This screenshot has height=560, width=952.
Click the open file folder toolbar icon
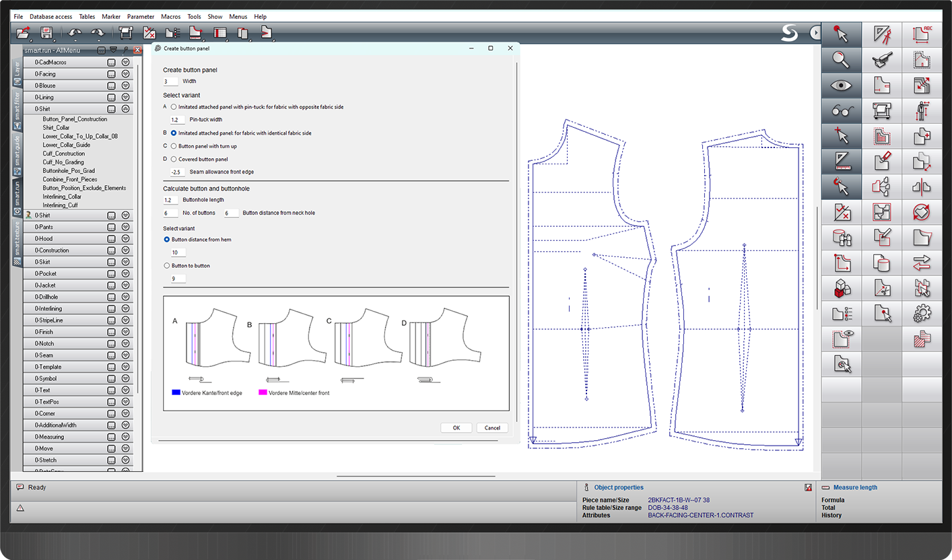[24, 33]
